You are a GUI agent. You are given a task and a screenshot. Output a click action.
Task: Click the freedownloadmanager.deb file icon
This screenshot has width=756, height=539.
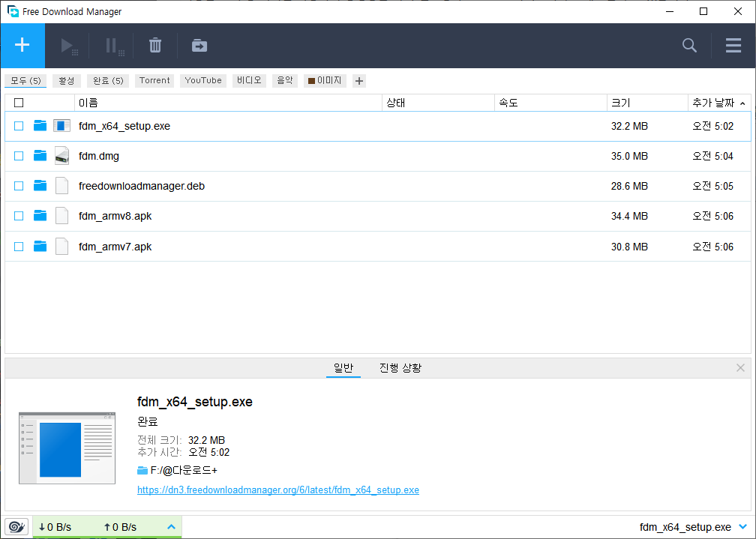point(61,186)
